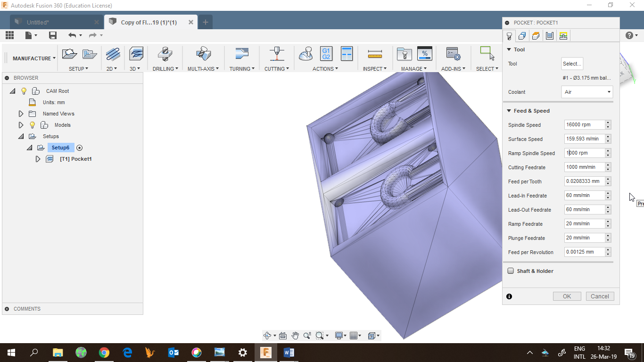Image resolution: width=644 pixels, height=362 pixels.
Task: Activate Setup6 radio button
Action: [80, 148]
